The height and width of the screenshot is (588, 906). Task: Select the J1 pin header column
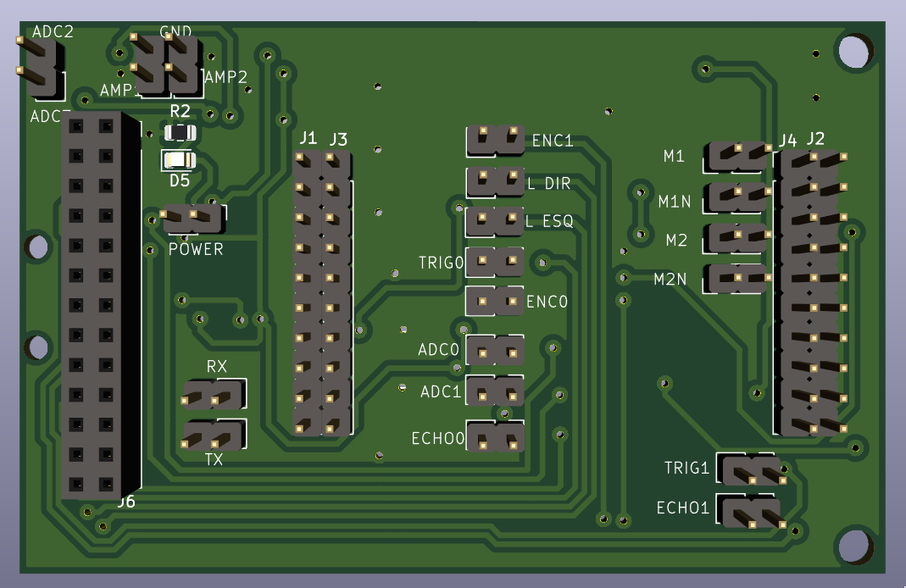pyautogui.click(x=306, y=293)
